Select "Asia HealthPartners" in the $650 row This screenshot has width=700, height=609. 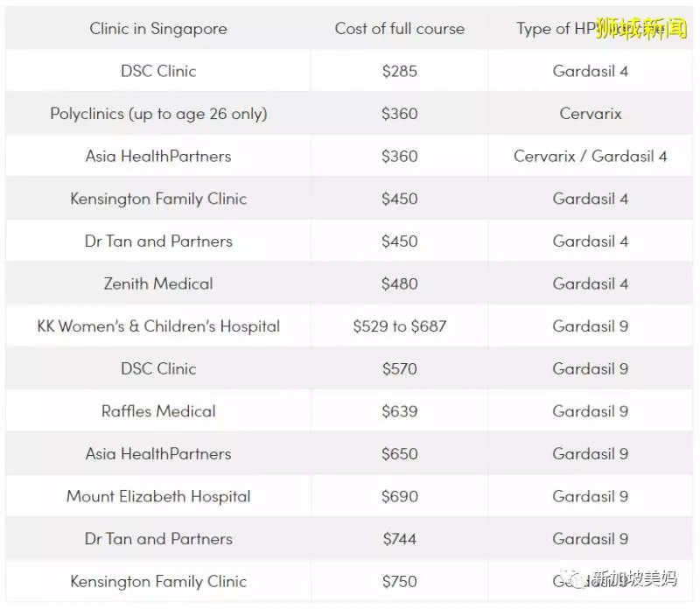[x=158, y=454]
